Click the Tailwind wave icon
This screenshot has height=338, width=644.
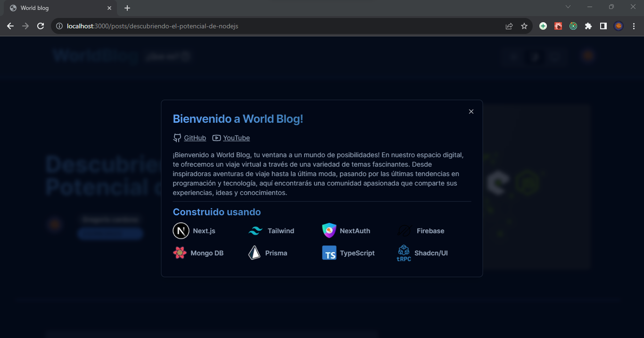(255, 230)
